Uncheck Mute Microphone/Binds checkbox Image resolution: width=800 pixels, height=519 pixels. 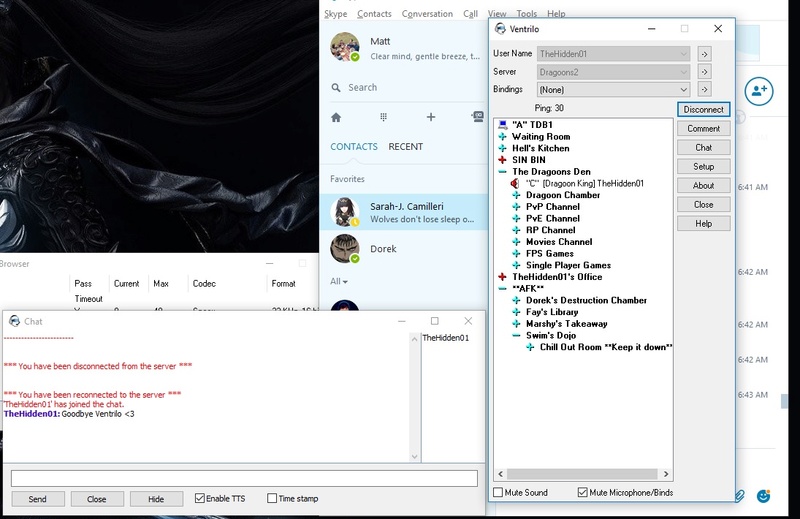click(583, 492)
